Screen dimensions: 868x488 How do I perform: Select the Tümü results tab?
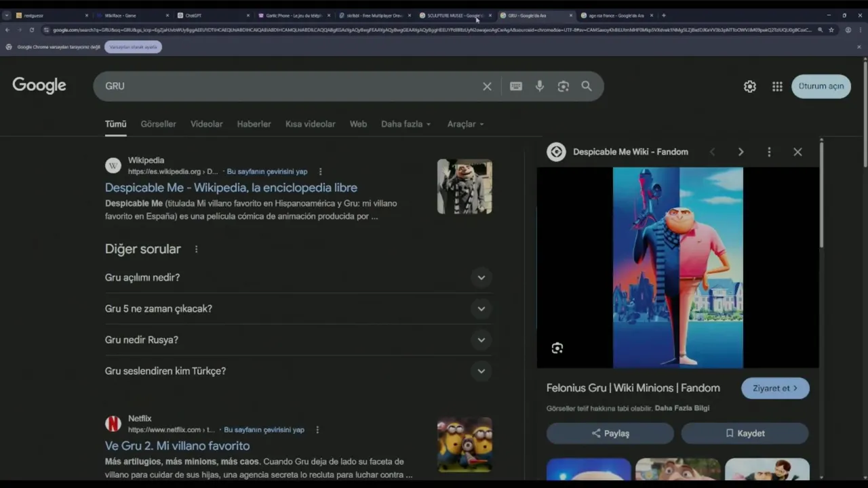[115, 124]
